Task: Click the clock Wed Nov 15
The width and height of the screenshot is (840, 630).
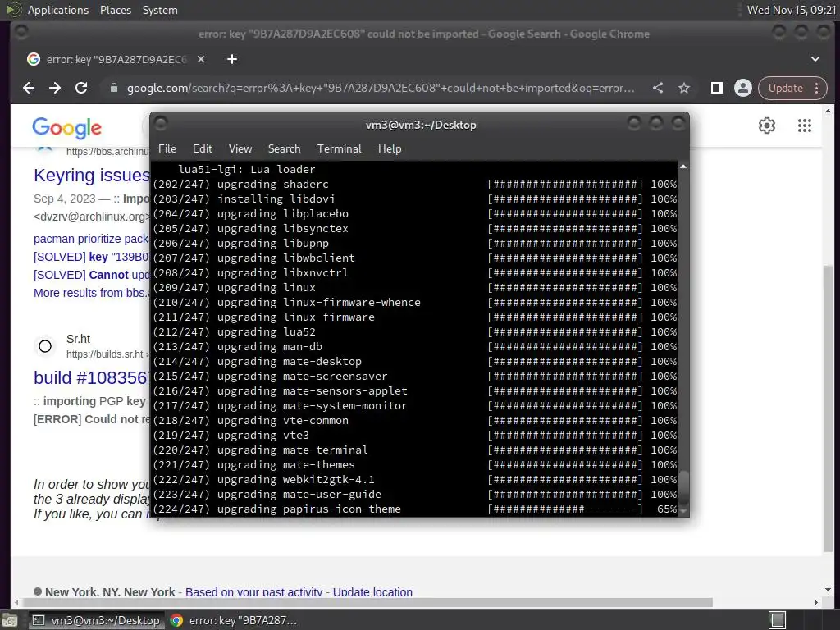Action: tap(792, 10)
